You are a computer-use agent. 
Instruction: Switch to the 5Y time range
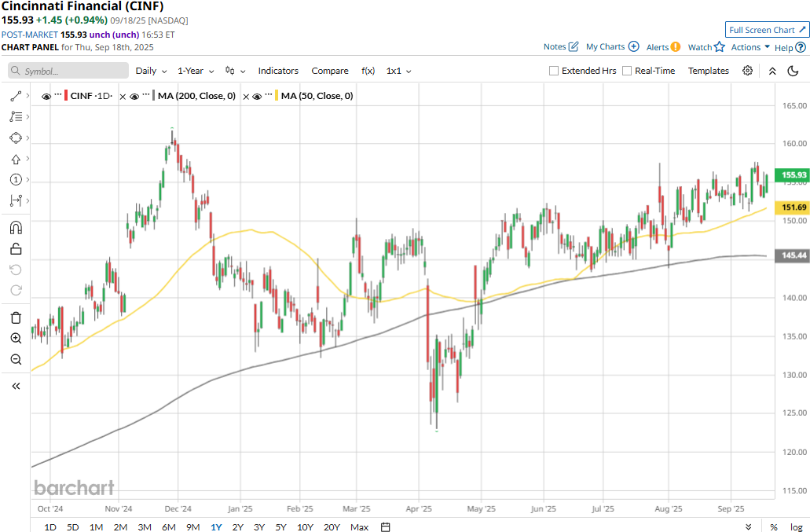(280, 526)
